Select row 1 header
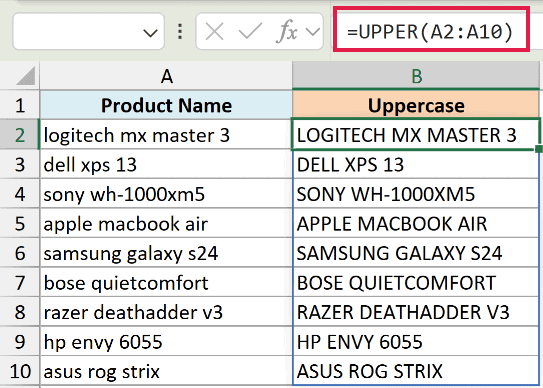Image resolution: width=543 pixels, height=388 pixels. (20, 105)
